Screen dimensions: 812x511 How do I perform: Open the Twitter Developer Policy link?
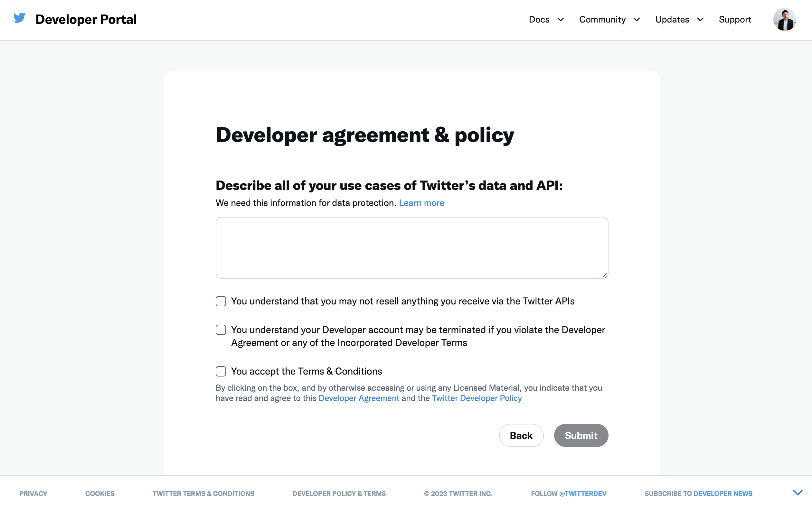point(477,398)
